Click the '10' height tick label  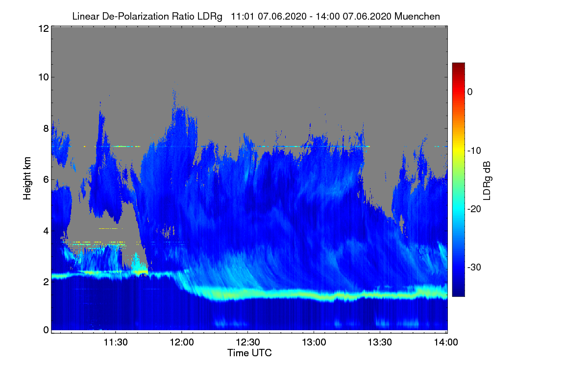[x=43, y=77]
